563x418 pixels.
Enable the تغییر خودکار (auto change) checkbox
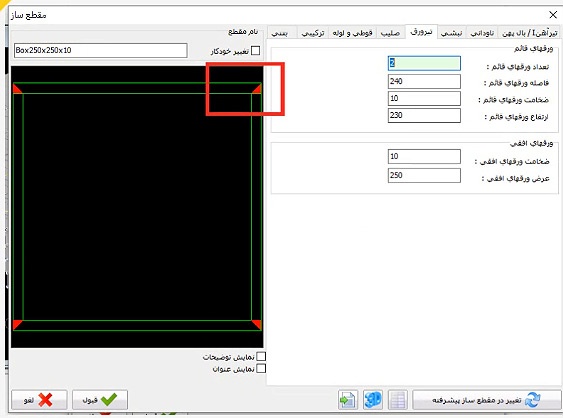click(255, 51)
